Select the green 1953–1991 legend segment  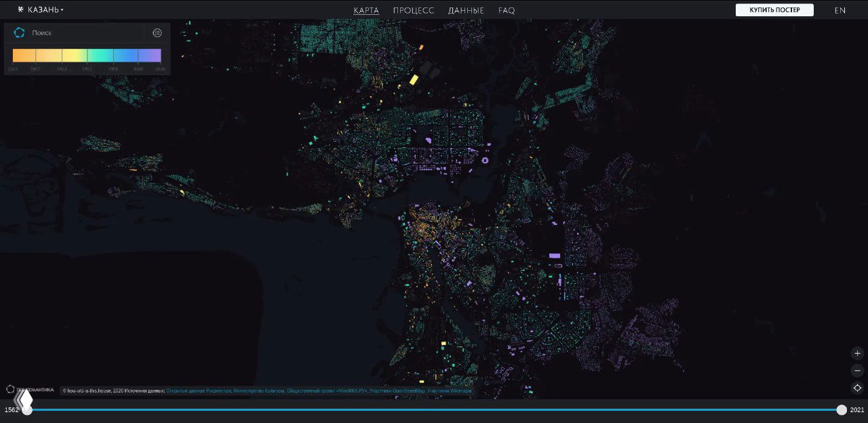[x=100, y=56]
